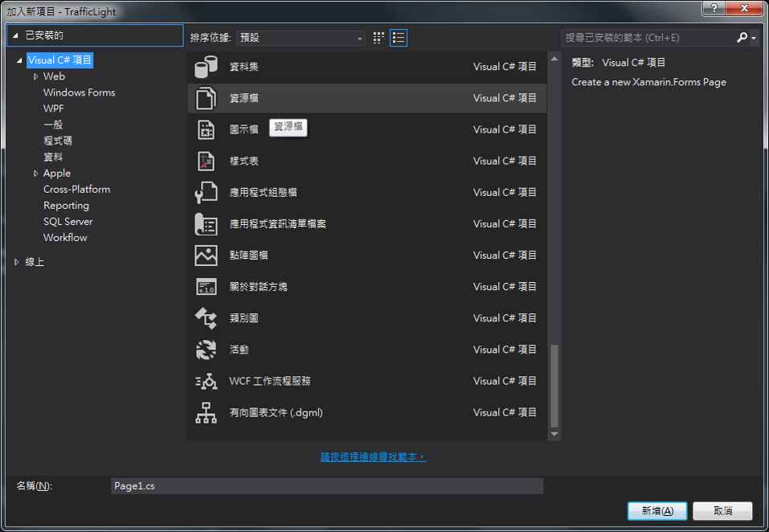Viewport: 769px width, 532px height.
Task: Click the 新增(A) add button
Action: [x=657, y=511]
